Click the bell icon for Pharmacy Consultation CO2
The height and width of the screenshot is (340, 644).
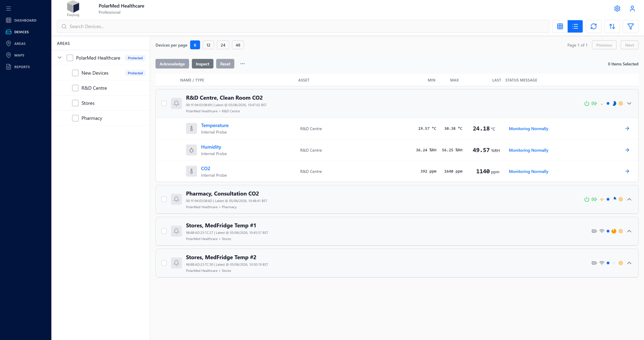point(176,199)
